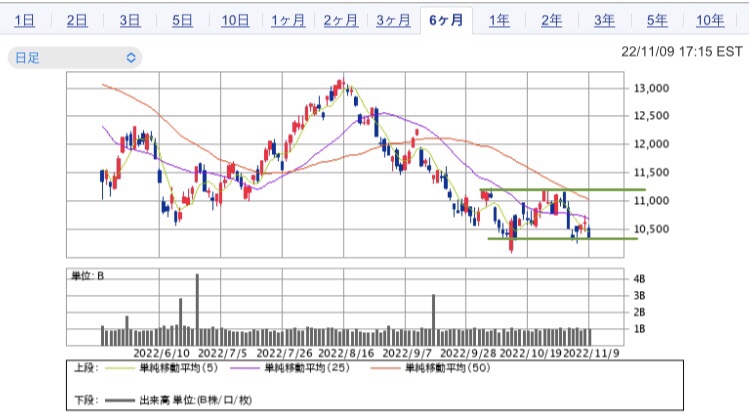Select the 2年 chart range

tap(551, 21)
